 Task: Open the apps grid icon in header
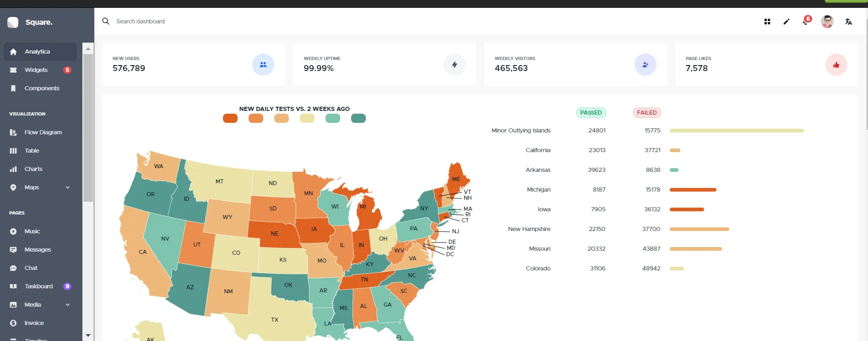pos(767,22)
